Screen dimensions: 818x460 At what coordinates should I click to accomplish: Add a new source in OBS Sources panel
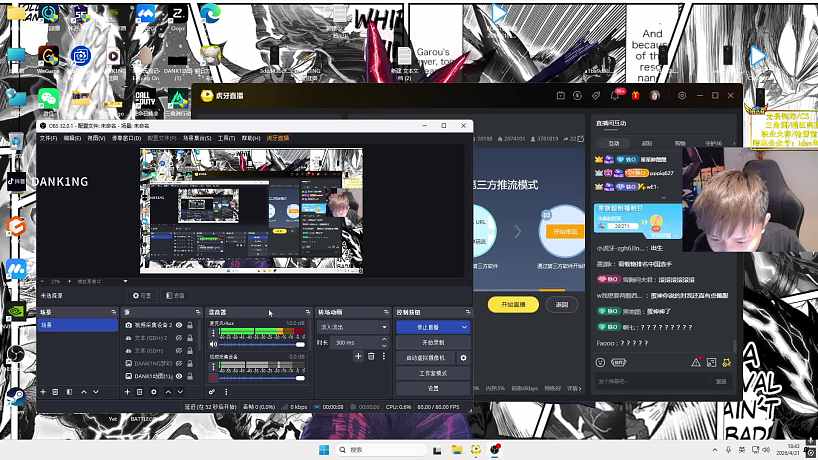[127, 392]
